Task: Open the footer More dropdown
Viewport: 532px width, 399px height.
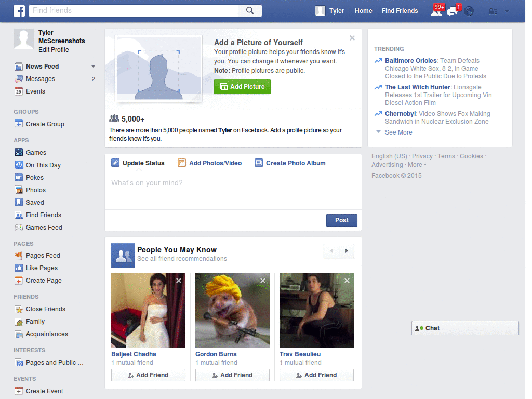Action: [x=417, y=165]
